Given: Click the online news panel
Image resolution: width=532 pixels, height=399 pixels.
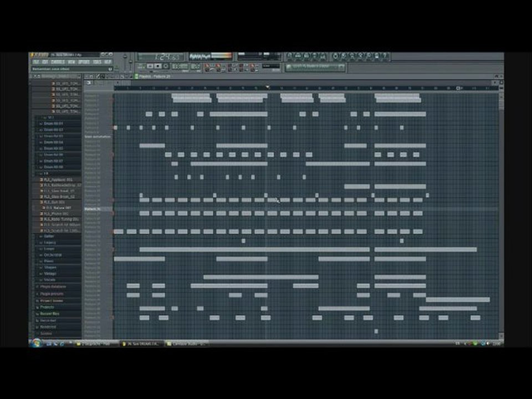Looking at the screenshot, I should point(315,67).
